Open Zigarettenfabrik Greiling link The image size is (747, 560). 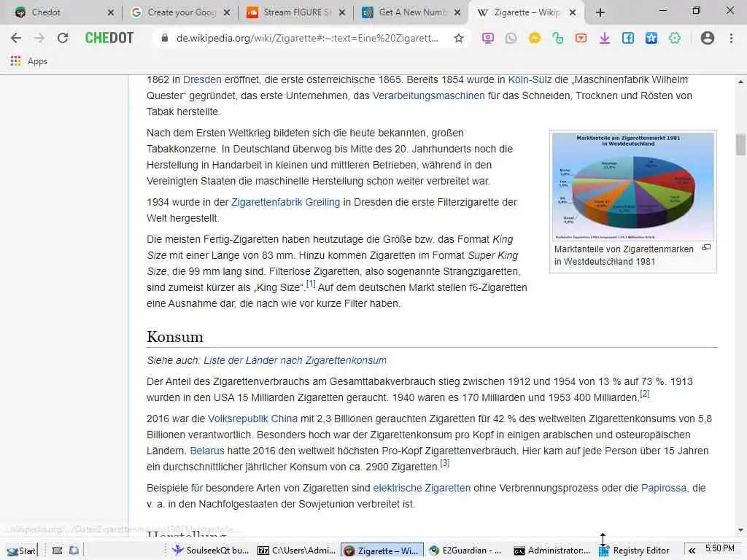[x=285, y=202]
